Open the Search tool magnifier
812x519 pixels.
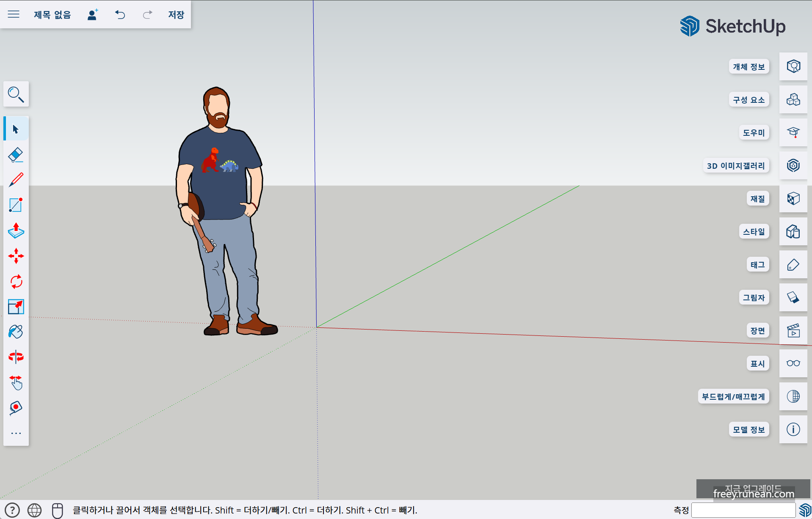point(16,94)
